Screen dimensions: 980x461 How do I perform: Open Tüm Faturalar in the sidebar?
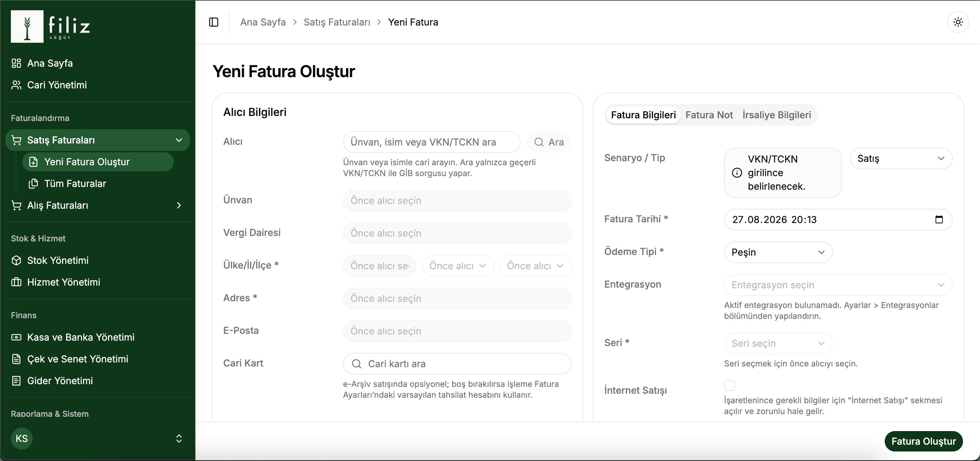[98, 184]
